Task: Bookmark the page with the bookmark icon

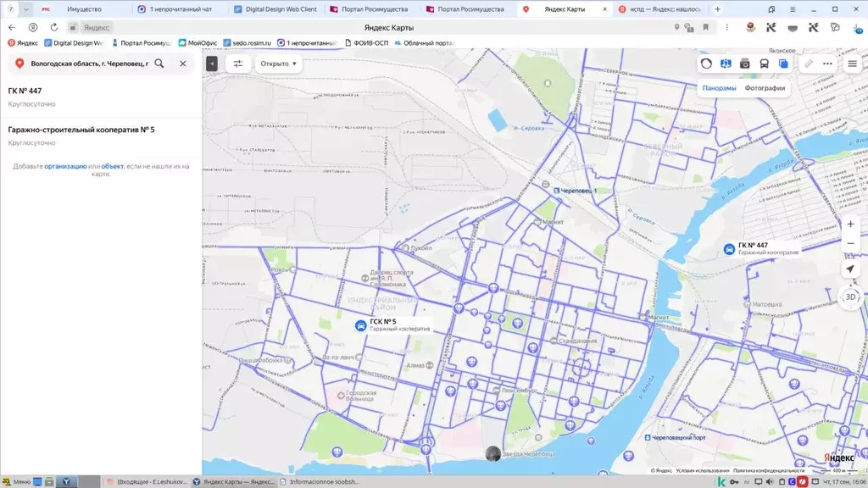Action: pos(705,27)
